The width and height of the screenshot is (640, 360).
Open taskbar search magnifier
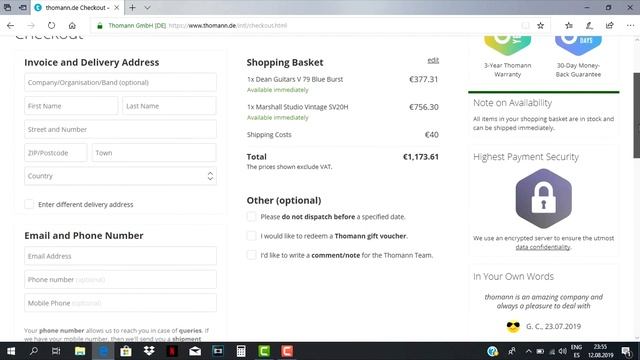[34, 351]
